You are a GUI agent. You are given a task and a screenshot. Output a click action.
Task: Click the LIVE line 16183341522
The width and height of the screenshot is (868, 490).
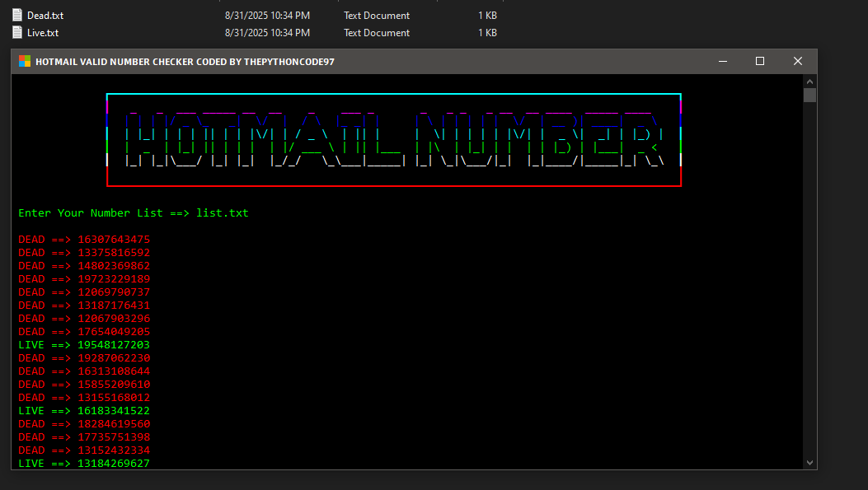pos(84,411)
